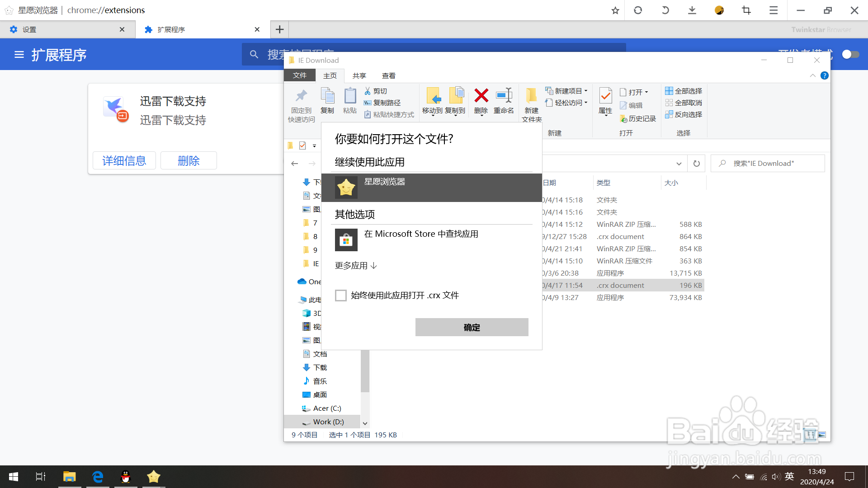Open the notification action center
Screen dimensions: 868x488
pos(849,476)
